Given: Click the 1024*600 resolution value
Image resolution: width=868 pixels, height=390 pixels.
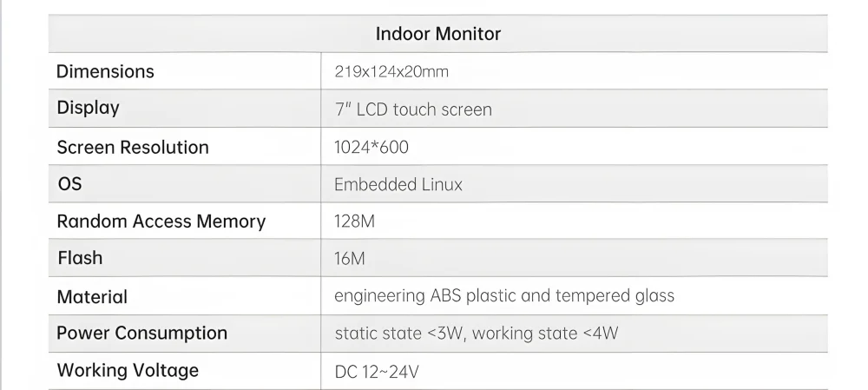Looking at the screenshot, I should [x=372, y=147].
